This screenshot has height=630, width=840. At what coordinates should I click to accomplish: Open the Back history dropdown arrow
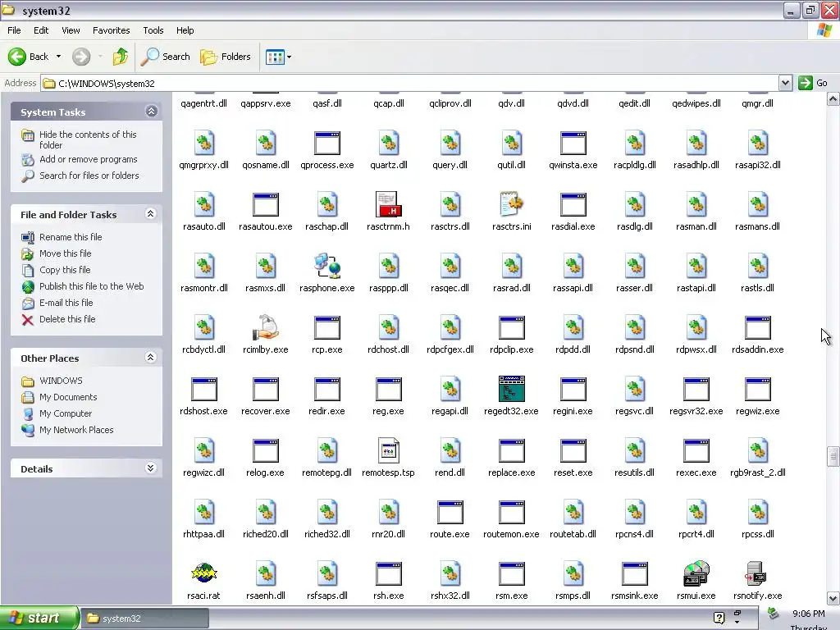58,57
